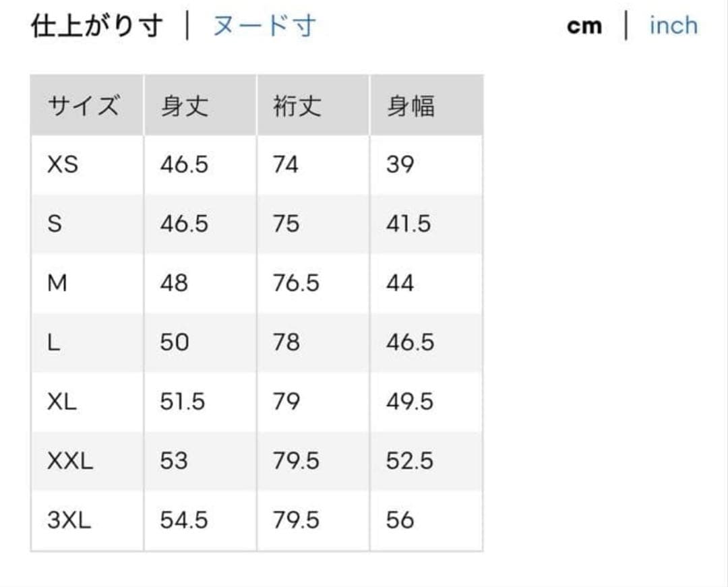Select the 3XL size row label
Image resolution: width=728 pixels, height=587 pixels.
[x=69, y=520]
